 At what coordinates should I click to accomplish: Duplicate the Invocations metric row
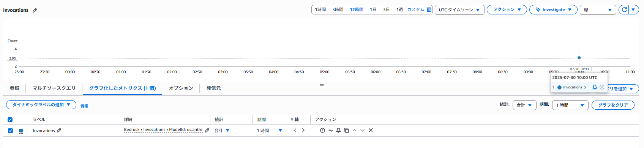(x=346, y=130)
